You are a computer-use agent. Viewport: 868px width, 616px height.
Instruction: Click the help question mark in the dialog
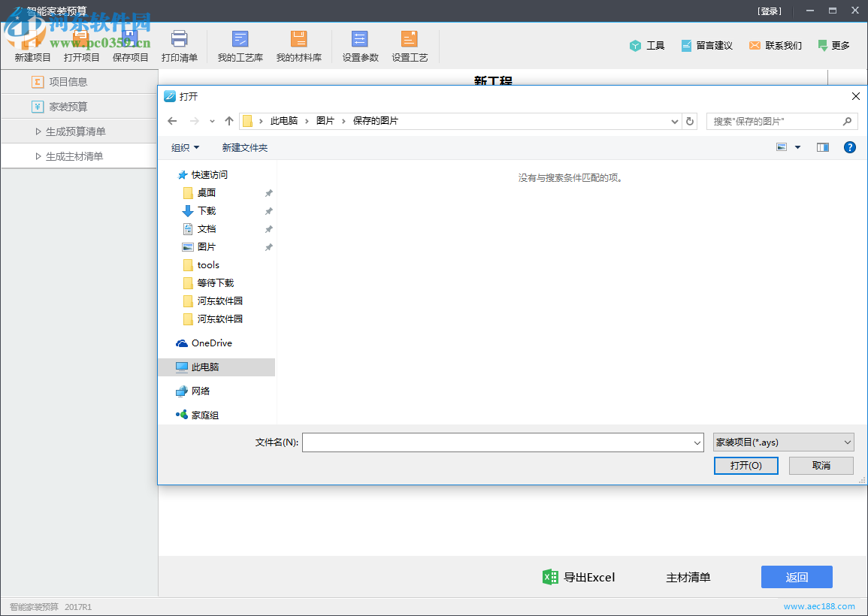pyautogui.click(x=850, y=147)
